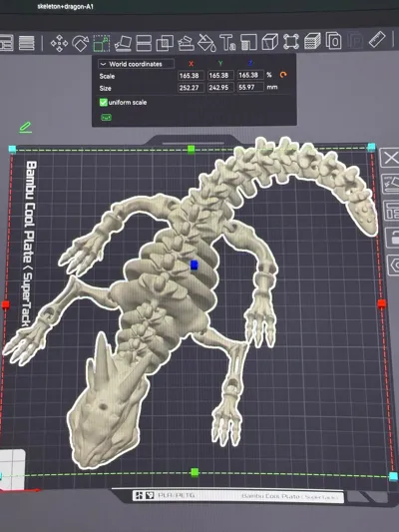
Task: Click the horizontal lines layer-height icon
Action: [x=27, y=43]
